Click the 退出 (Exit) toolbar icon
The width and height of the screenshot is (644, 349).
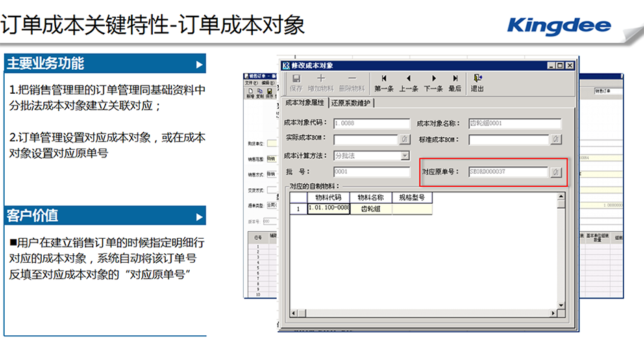(478, 83)
